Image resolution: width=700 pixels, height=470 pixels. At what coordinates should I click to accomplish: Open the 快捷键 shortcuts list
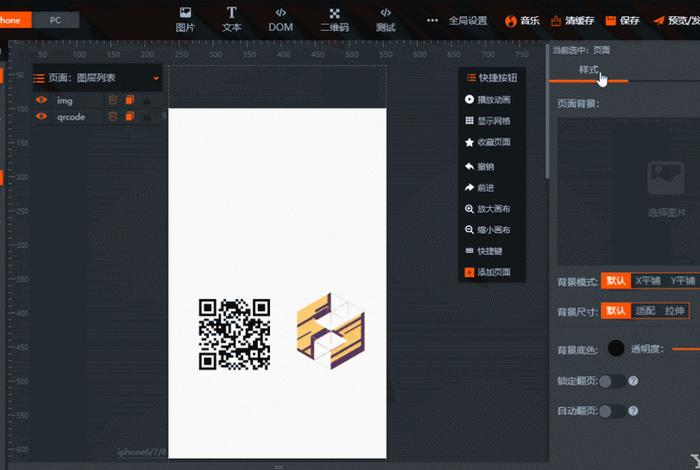[x=484, y=251]
